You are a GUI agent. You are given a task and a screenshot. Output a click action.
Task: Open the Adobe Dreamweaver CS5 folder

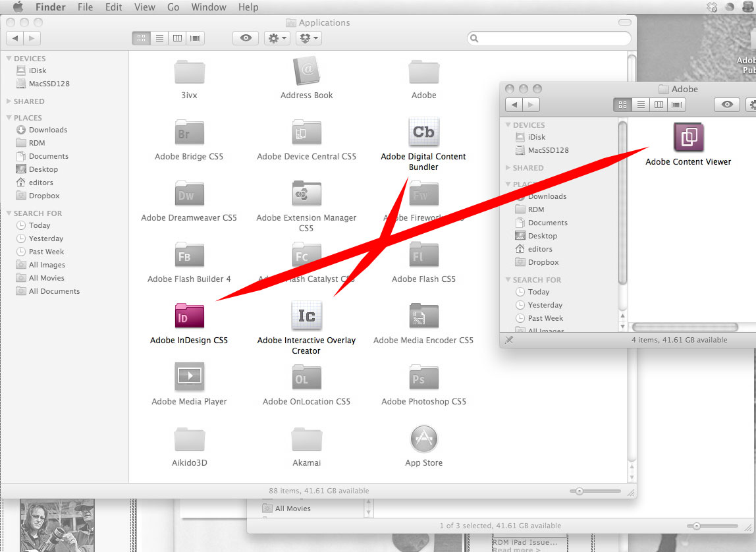[189, 194]
